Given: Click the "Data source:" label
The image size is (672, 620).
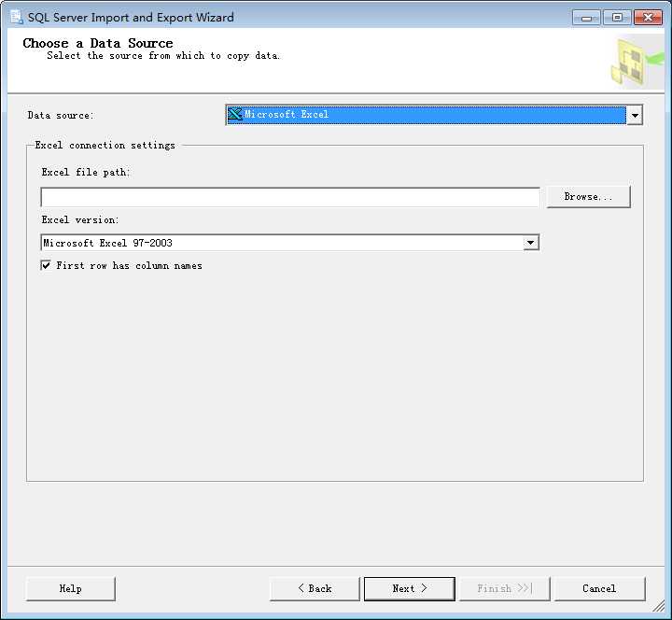Looking at the screenshot, I should tap(61, 116).
